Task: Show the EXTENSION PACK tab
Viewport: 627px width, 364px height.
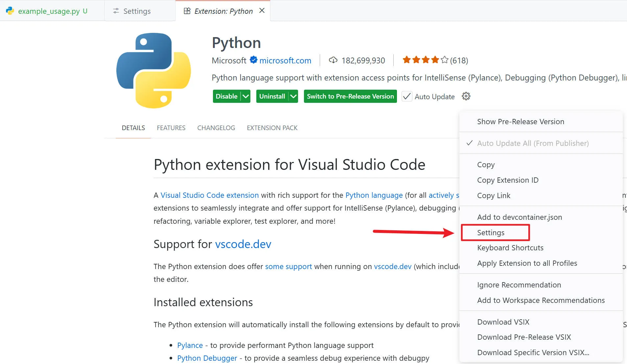Action: (x=272, y=128)
